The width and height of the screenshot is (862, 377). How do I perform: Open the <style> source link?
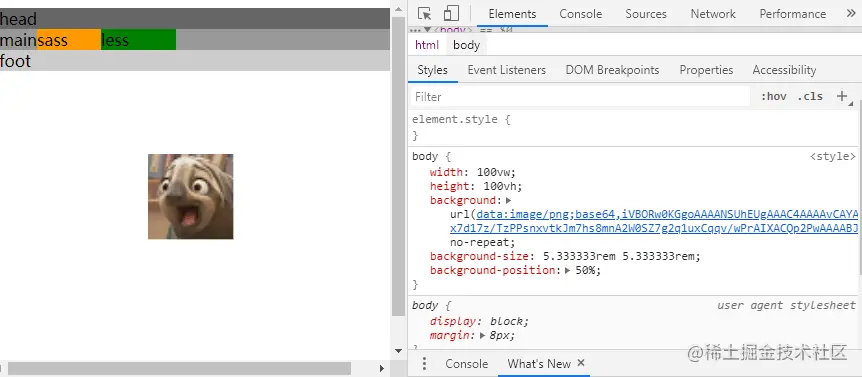pyautogui.click(x=832, y=157)
